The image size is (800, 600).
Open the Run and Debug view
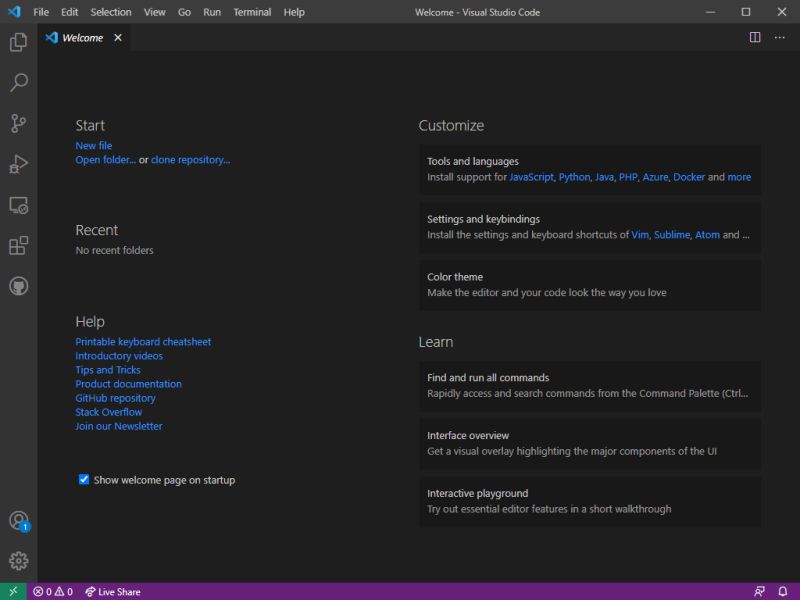pos(18,164)
